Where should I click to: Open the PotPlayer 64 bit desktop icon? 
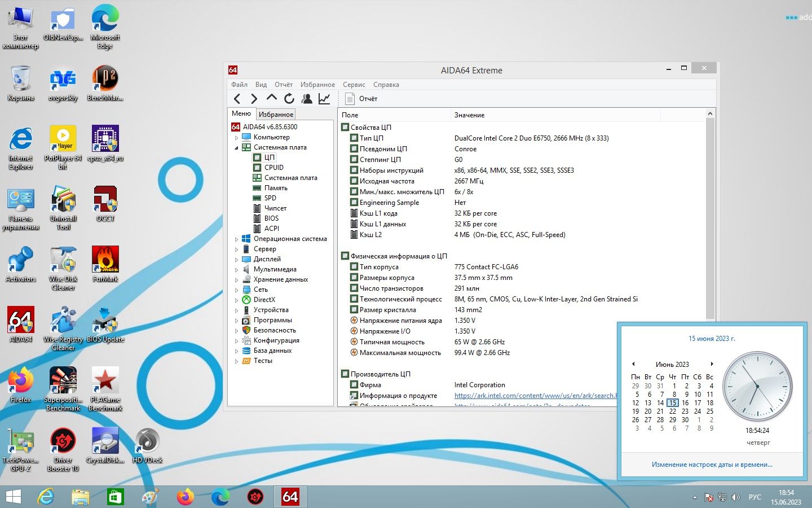pyautogui.click(x=63, y=147)
